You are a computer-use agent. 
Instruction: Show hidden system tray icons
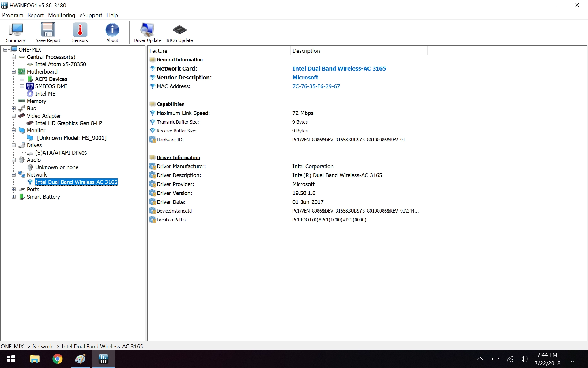480,359
